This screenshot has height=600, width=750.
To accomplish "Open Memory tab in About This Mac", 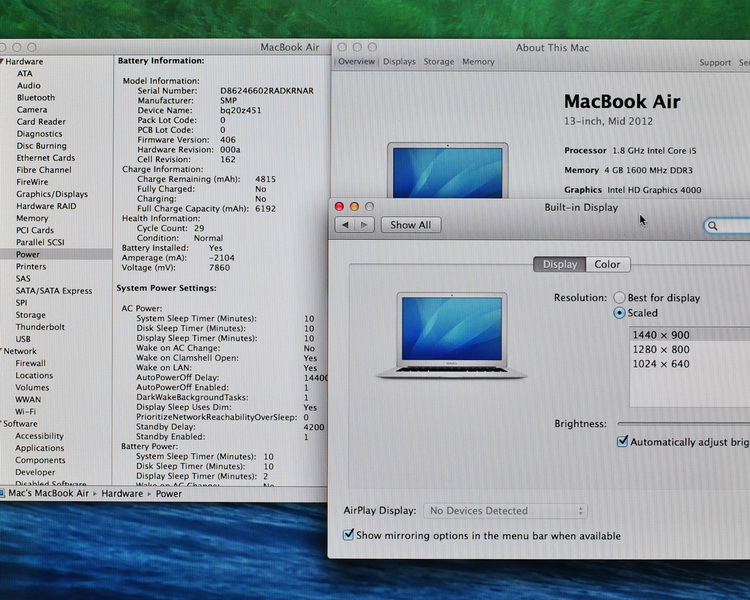I will 478,62.
